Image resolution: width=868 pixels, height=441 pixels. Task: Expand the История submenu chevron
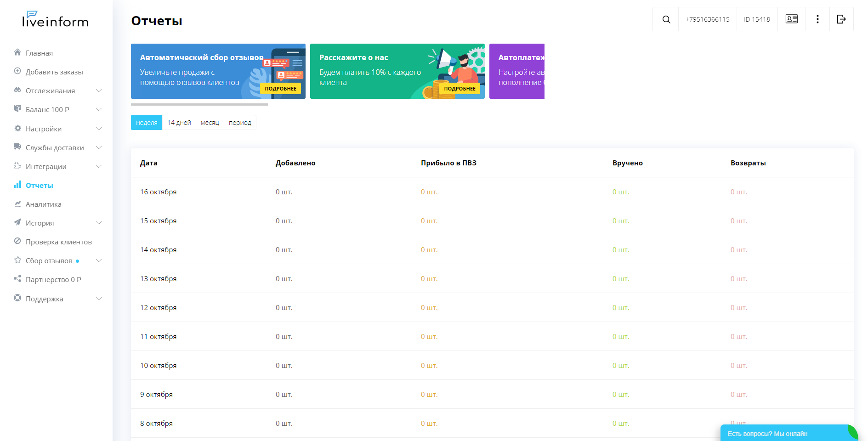[99, 223]
